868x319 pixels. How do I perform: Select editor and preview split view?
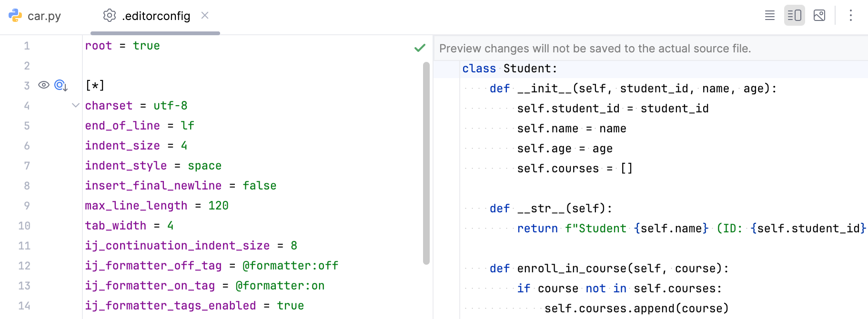[794, 15]
